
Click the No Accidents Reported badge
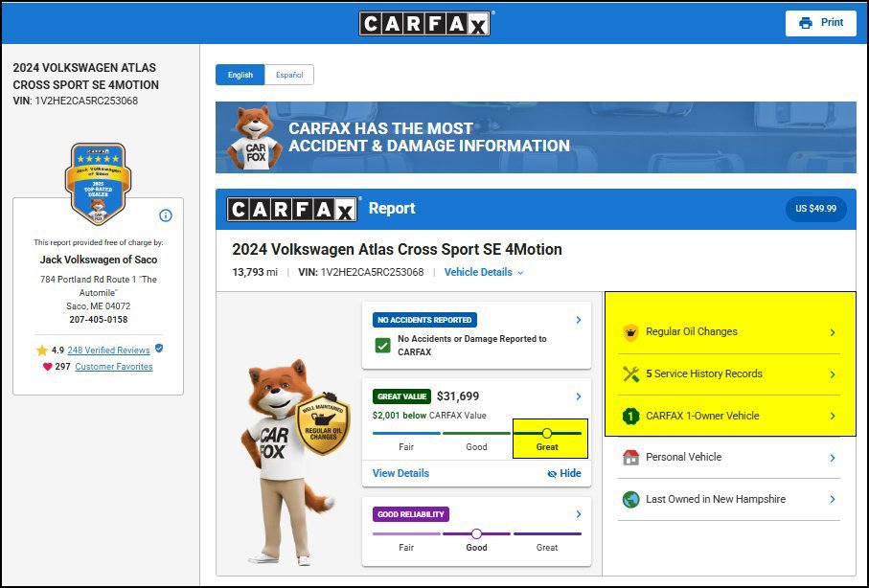tap(424, 320)
